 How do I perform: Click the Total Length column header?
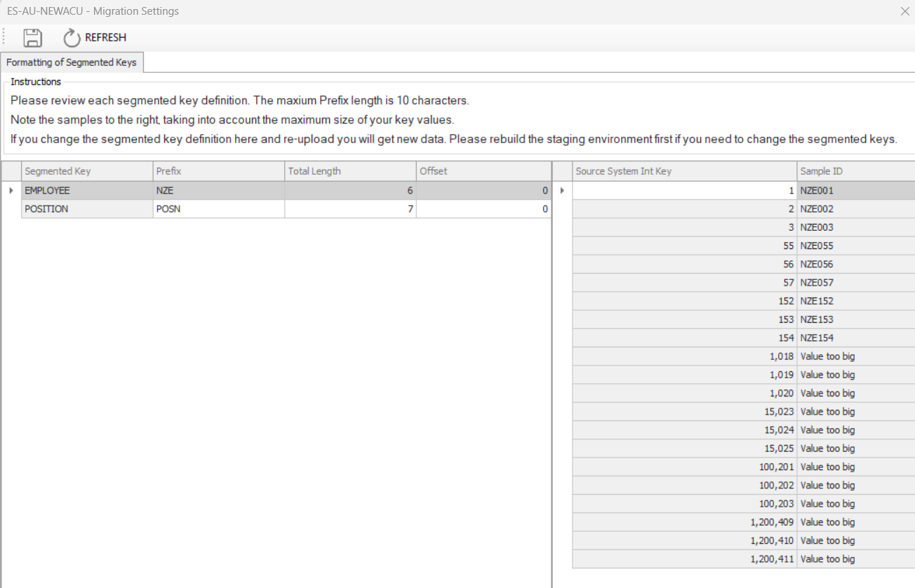click(349, 171)
